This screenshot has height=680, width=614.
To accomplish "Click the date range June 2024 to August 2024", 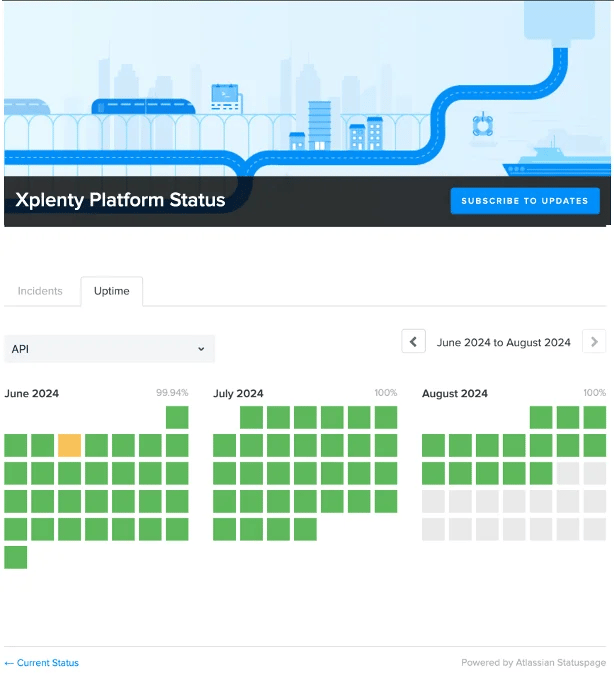I will click(x=503, y=342).
